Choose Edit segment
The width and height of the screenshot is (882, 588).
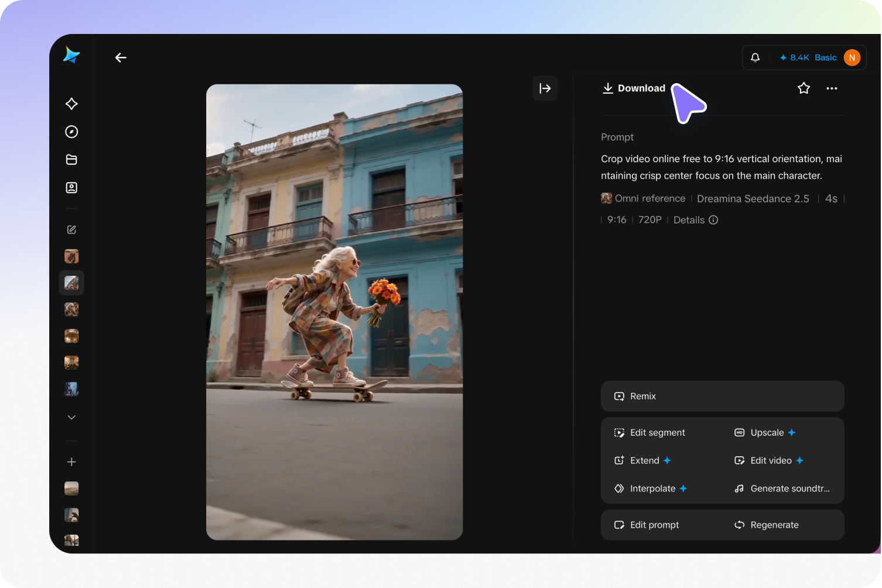tap(649, 433)
